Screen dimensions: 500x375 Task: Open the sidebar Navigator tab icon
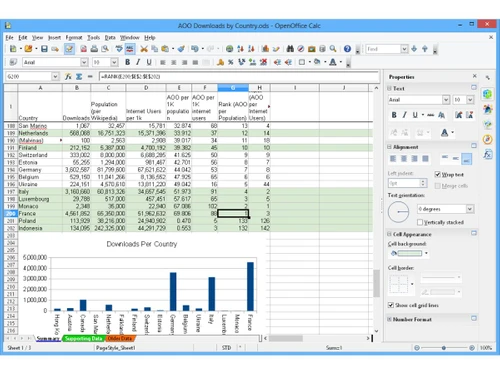pos(488,139)
